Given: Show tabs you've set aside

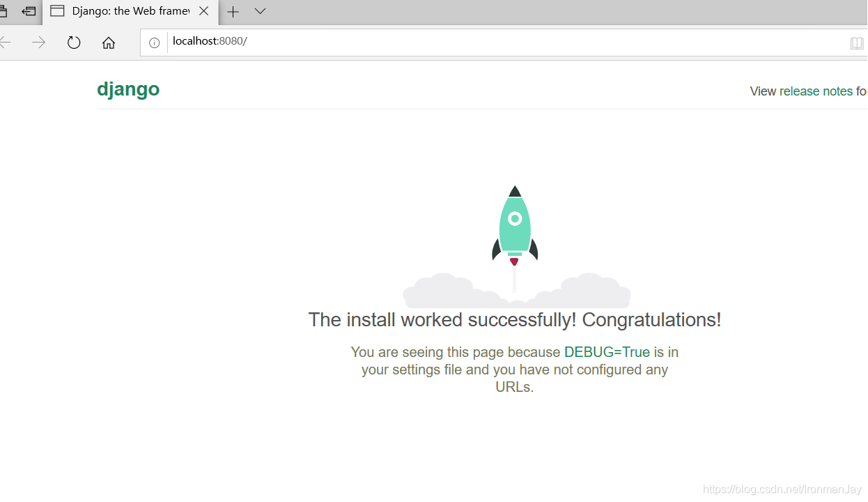Looking at the screenshot, I should (3, 11).
